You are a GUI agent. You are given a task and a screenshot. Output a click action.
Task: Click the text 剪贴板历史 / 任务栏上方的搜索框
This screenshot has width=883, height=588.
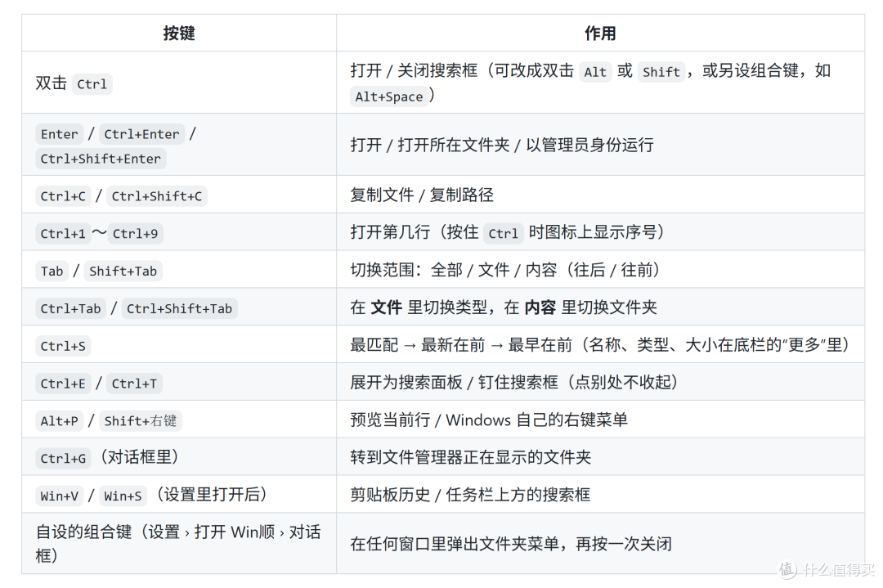(470, 495)
